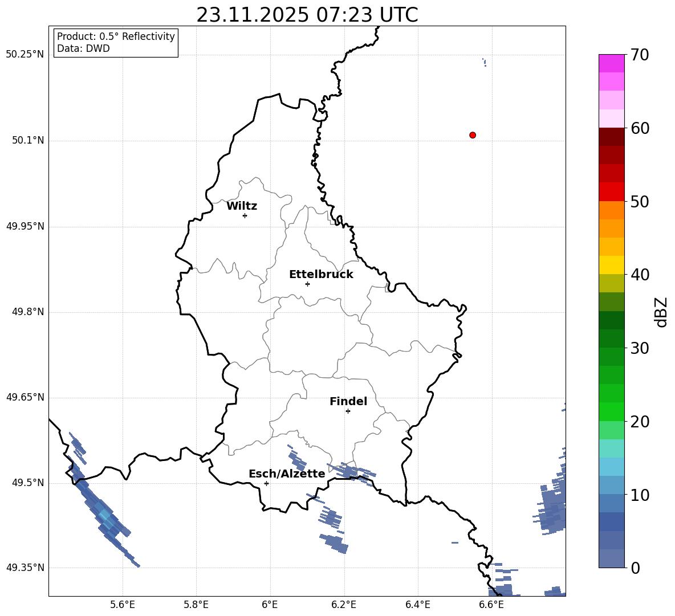Click the 20 value on colorbar

[x=640, y=422]
